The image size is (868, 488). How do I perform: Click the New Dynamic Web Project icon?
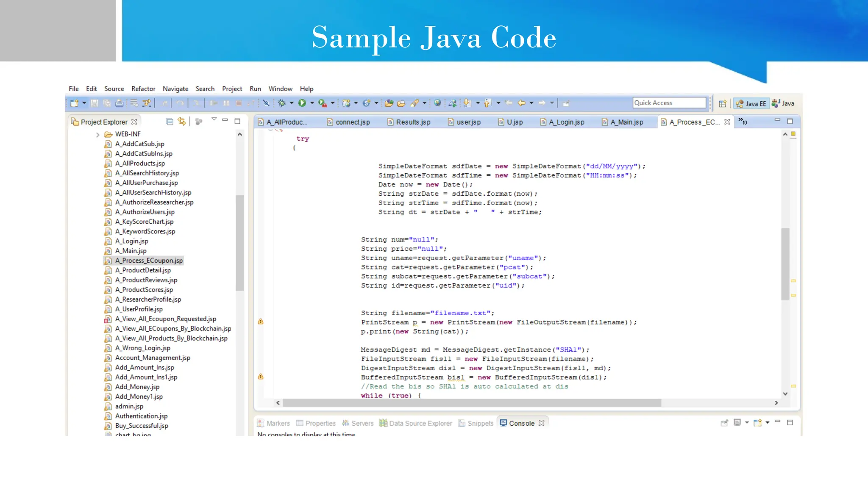(x=346, y=103)
